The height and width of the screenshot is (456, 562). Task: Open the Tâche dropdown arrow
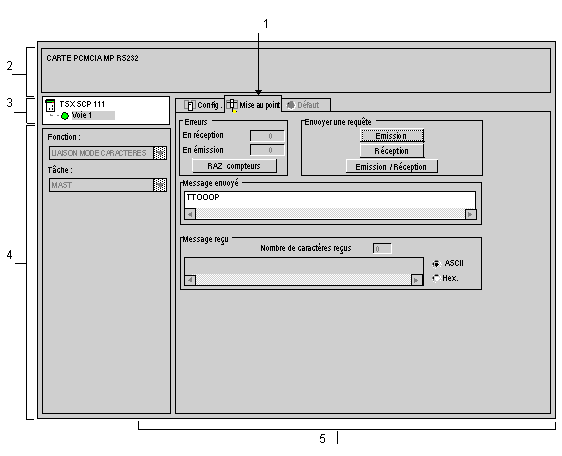(160, 185)
